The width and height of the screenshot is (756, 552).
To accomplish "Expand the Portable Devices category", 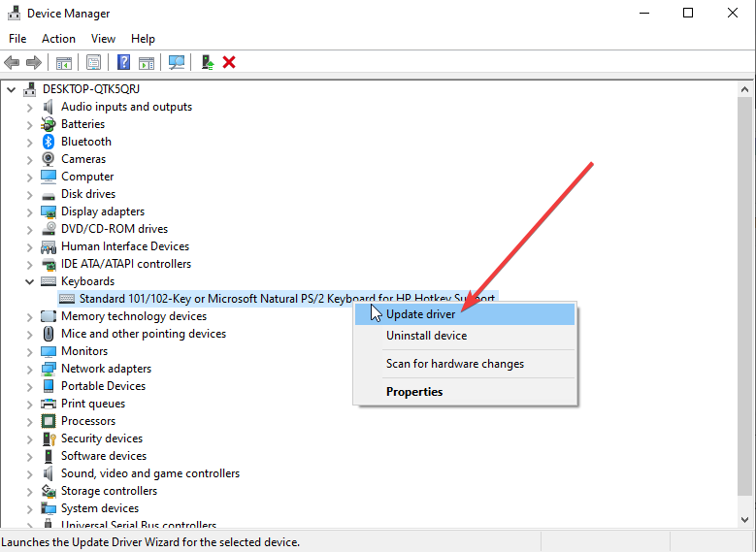I will (29, 386).
